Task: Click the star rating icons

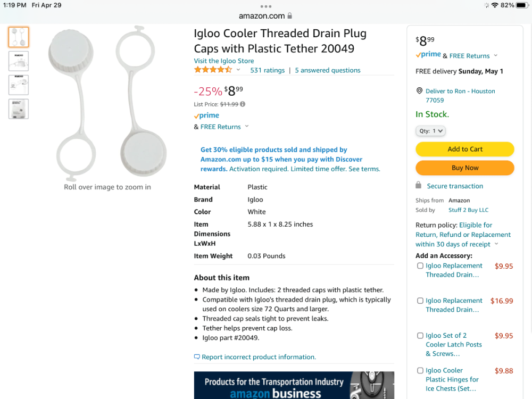Action: [213, 70]
